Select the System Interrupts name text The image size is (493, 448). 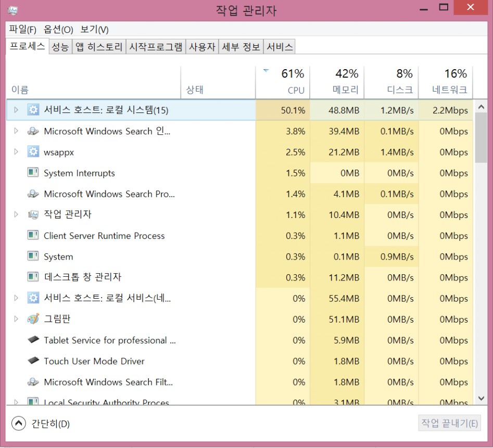79,173
